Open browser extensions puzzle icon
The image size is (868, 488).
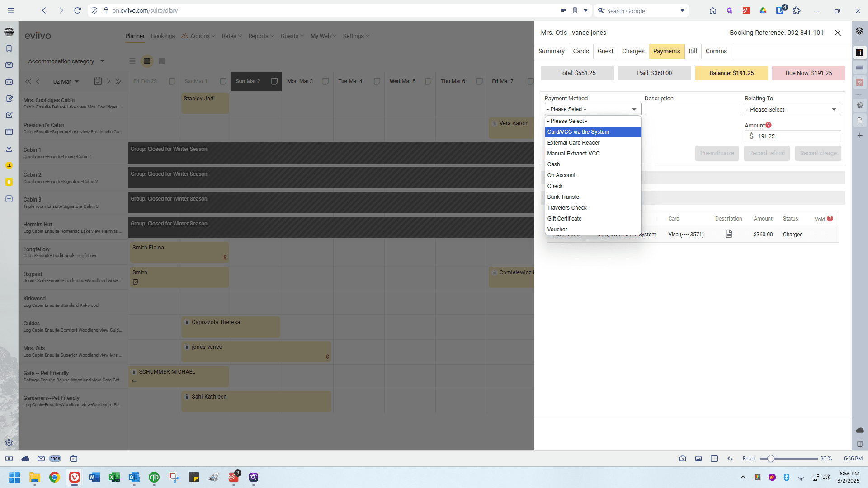(797, 10)
